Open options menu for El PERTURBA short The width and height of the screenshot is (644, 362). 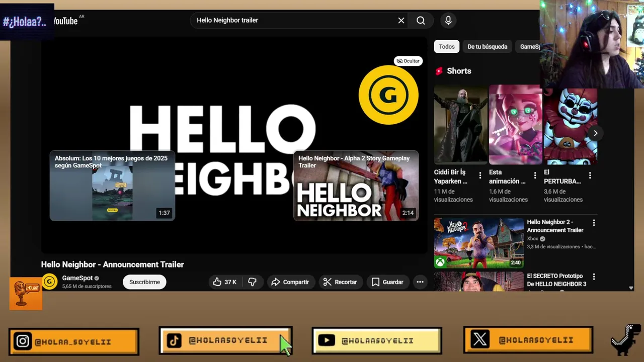[590, 175]
